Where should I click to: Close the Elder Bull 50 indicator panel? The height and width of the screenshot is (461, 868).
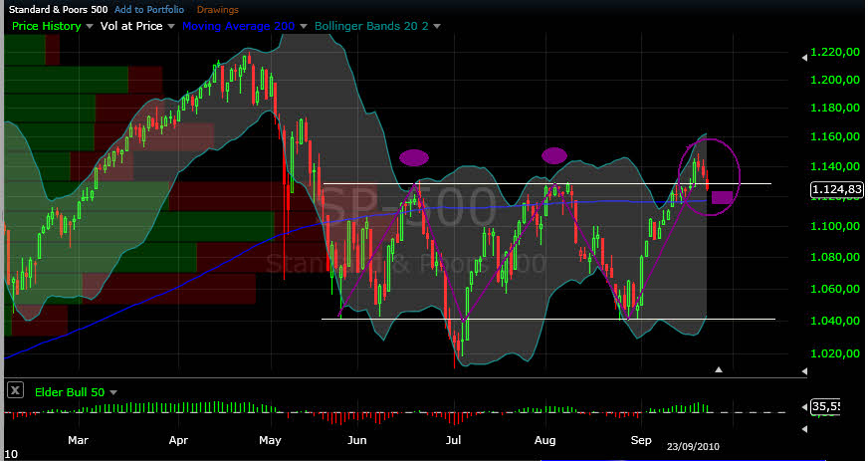(16, 390)
